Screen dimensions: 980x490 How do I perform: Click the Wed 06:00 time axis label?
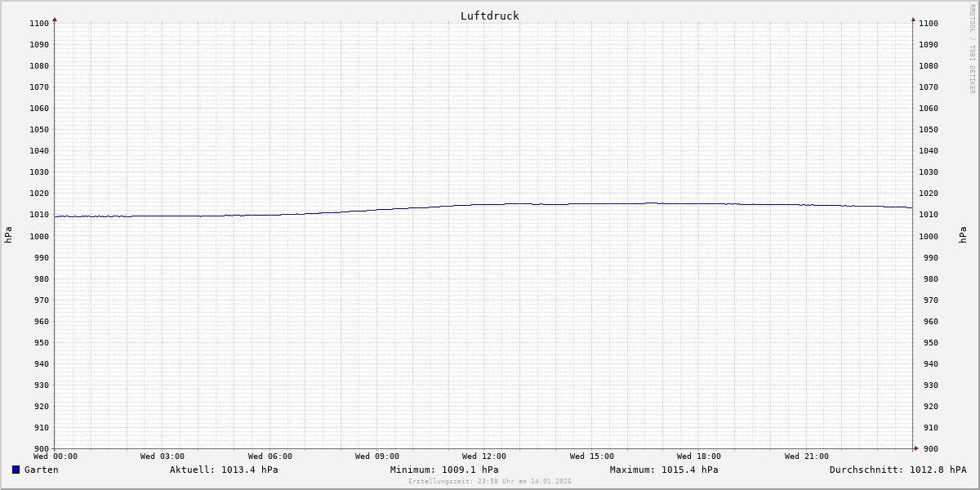pos(269,457)
